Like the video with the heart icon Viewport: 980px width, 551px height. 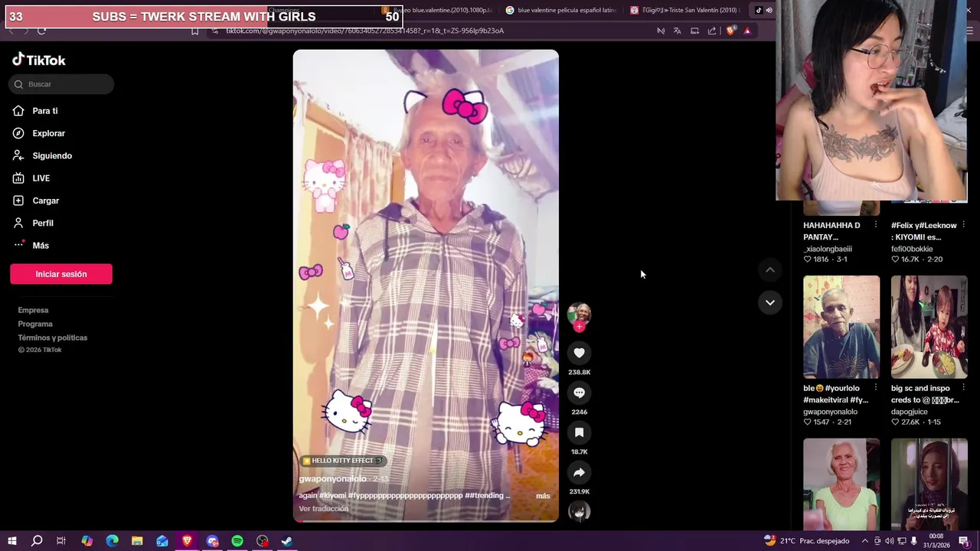(x=579, y=353)
